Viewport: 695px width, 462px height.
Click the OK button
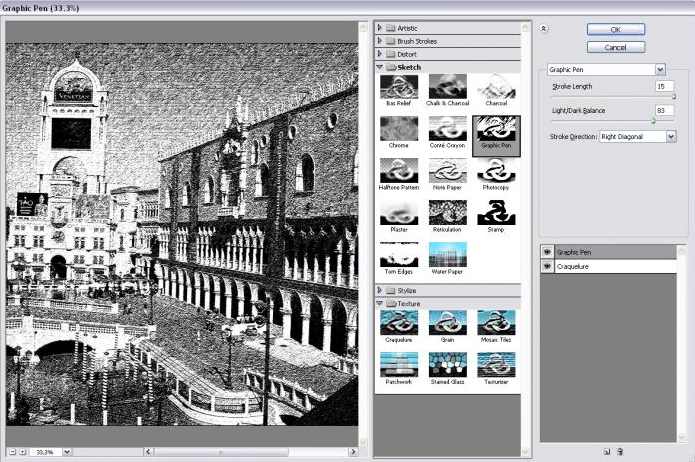616,30
